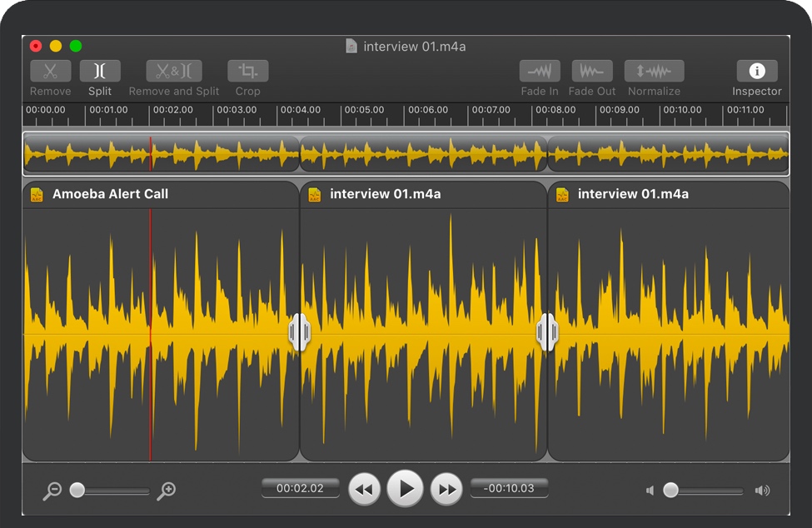The width and height of the screenshot is (812, 528).
Task: Apply Fade Out effect
Action: [592, 72]
